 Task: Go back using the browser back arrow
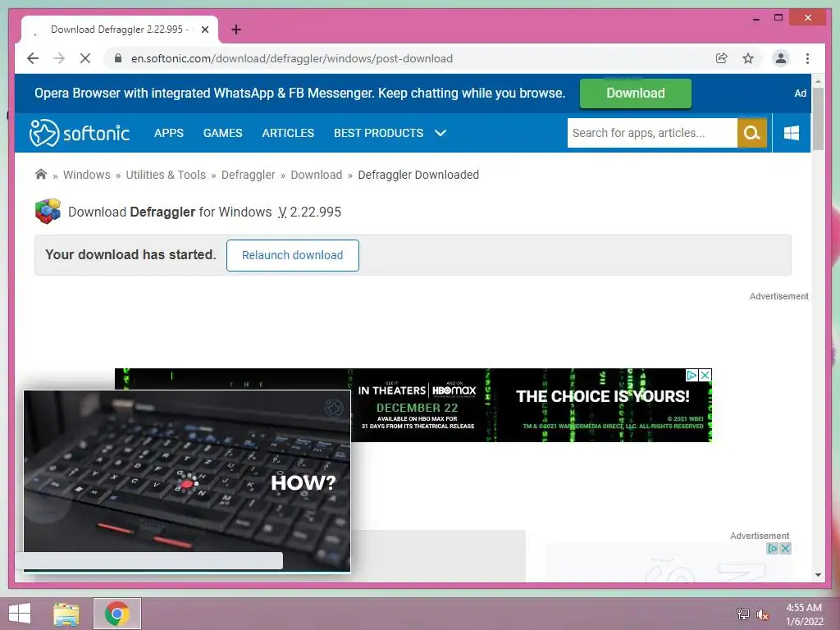33,58
